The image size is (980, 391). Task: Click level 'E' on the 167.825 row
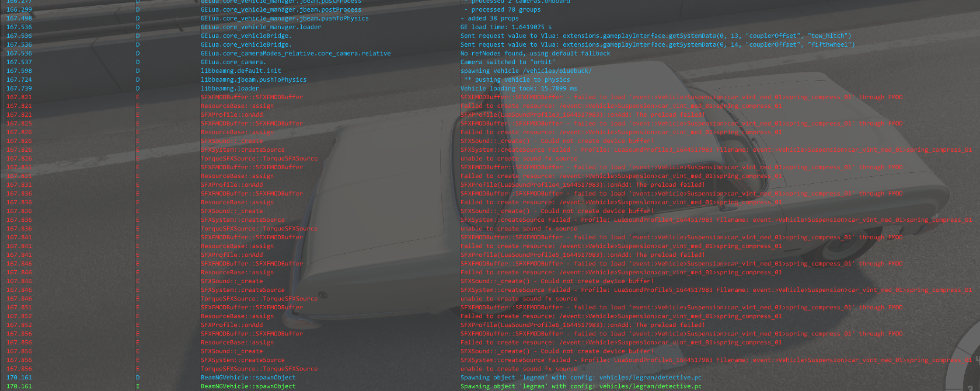pos(138,123)
